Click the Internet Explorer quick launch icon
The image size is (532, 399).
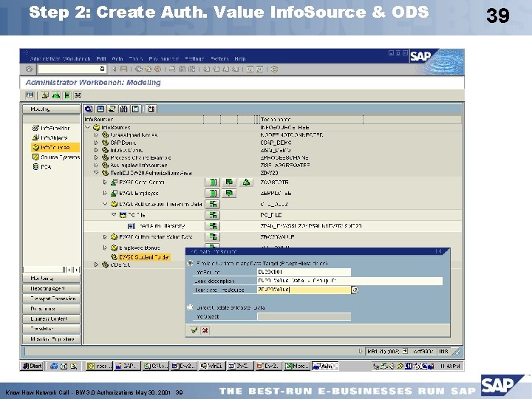[54, 366]
